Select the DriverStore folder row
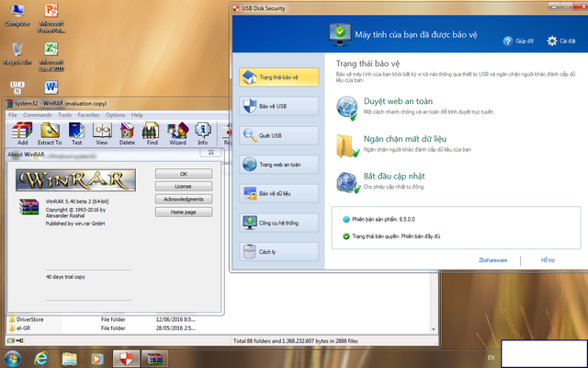588x368 pixels. tap(101, 319)
